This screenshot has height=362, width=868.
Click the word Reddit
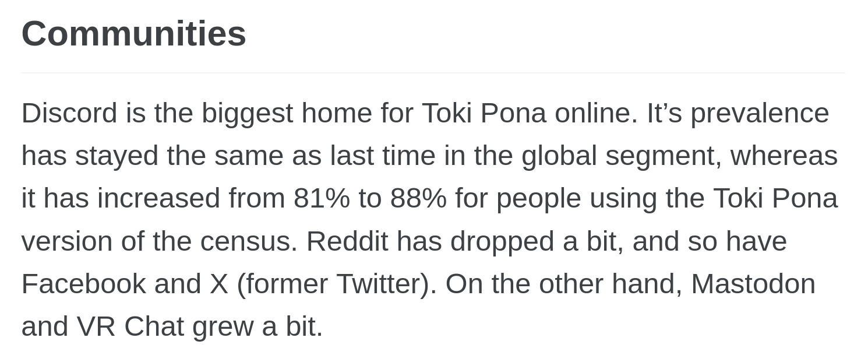[347, 241]
